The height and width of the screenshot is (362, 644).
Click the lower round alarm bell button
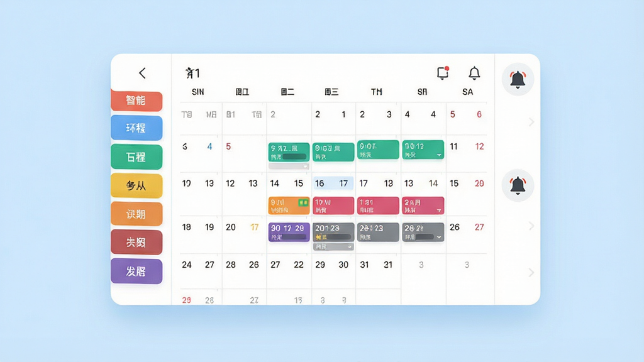(x=518, y=185)
